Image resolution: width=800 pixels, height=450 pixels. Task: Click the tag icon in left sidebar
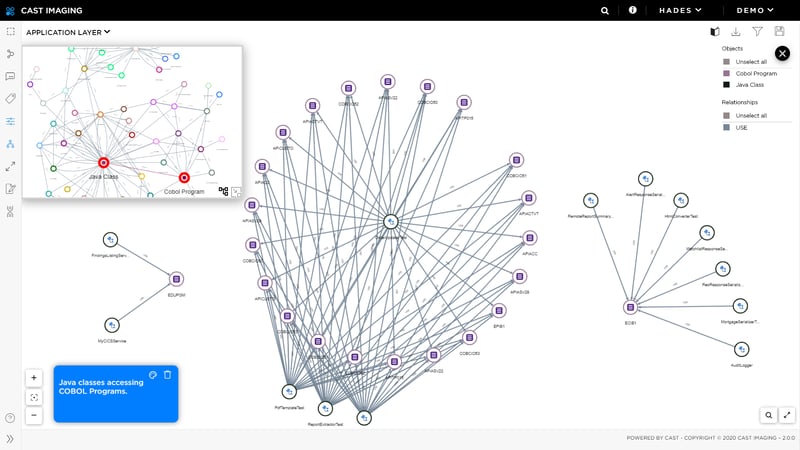10,98
